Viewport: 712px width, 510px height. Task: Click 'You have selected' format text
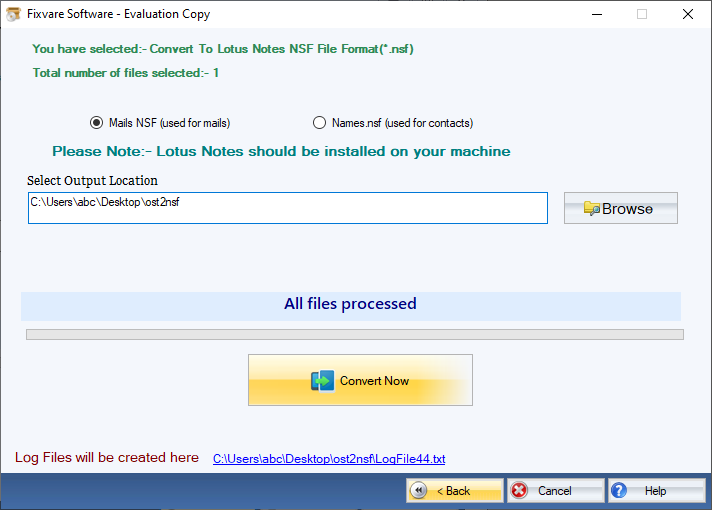click(x=223, y=49)
